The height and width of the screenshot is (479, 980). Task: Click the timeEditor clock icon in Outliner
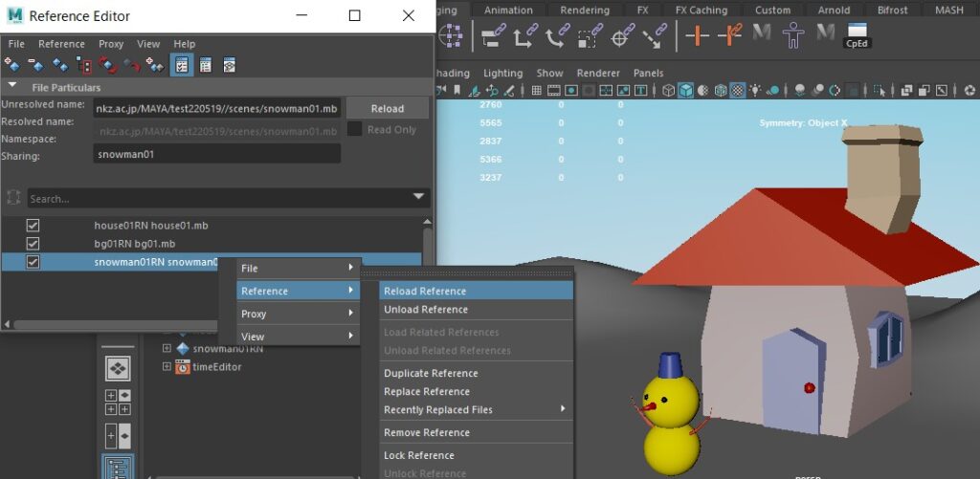pyautogui.click(x=183, y=366)
